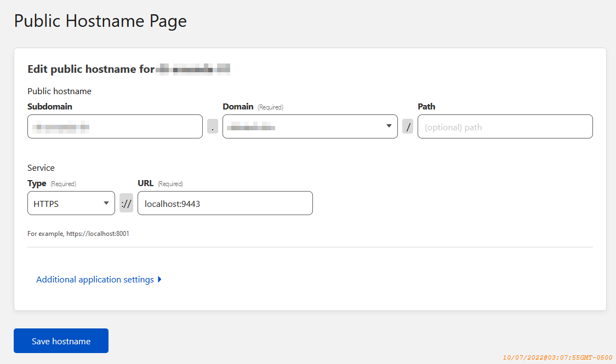Click the Path field label

pyautogui.click(x=426, y=107)
